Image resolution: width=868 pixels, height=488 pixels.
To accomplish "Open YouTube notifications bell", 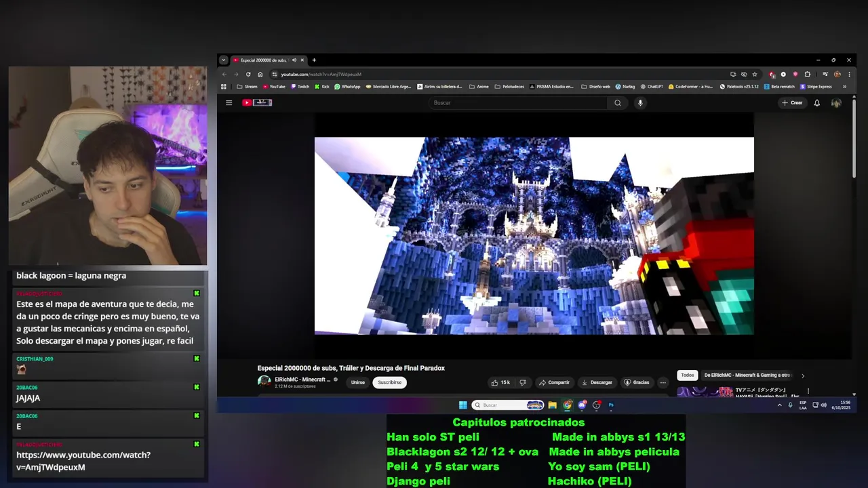I will [x=816, y=103].
